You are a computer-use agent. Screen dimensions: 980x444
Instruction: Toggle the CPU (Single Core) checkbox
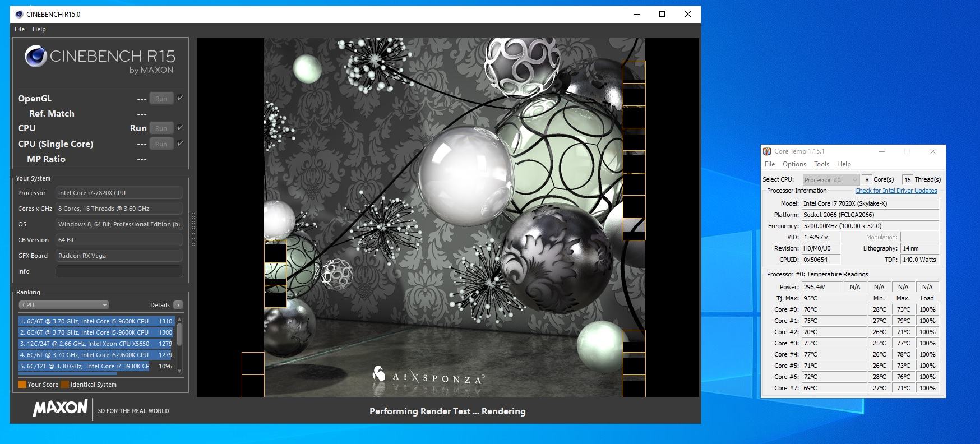(180, 144)
